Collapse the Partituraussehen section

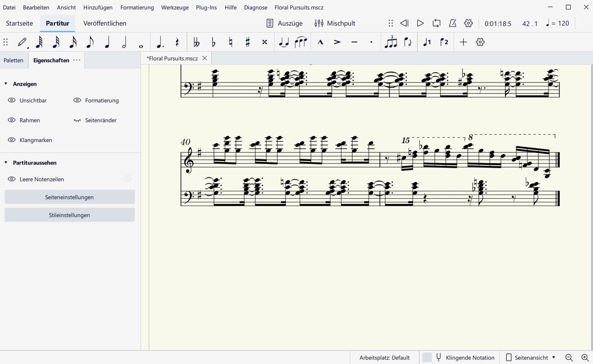point(6,163)
